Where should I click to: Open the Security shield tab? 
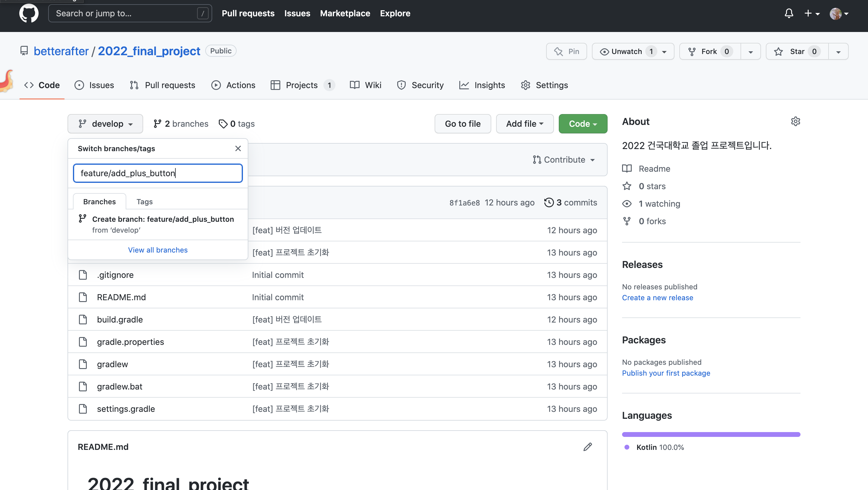(x=401, y=85)
